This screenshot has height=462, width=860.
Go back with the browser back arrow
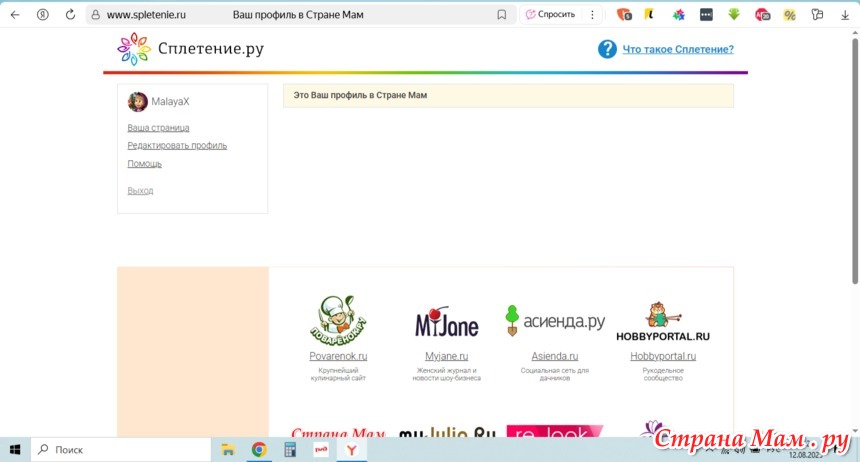pyautogui.click(x=15, y=15)
